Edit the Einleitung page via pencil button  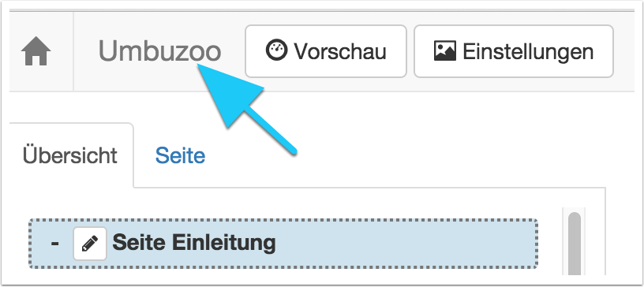[90, 244]
